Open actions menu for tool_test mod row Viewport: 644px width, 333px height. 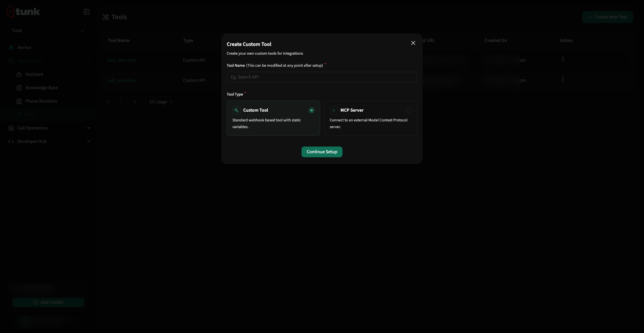tap(563, 59)
